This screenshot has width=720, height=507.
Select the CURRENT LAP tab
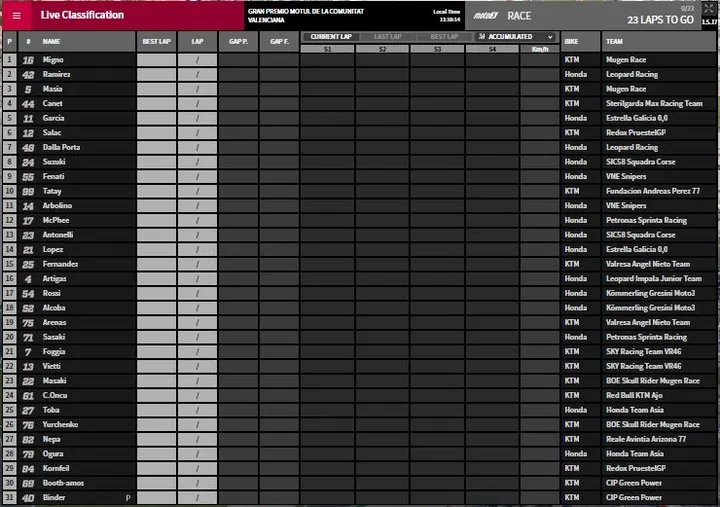coord(331,37)
